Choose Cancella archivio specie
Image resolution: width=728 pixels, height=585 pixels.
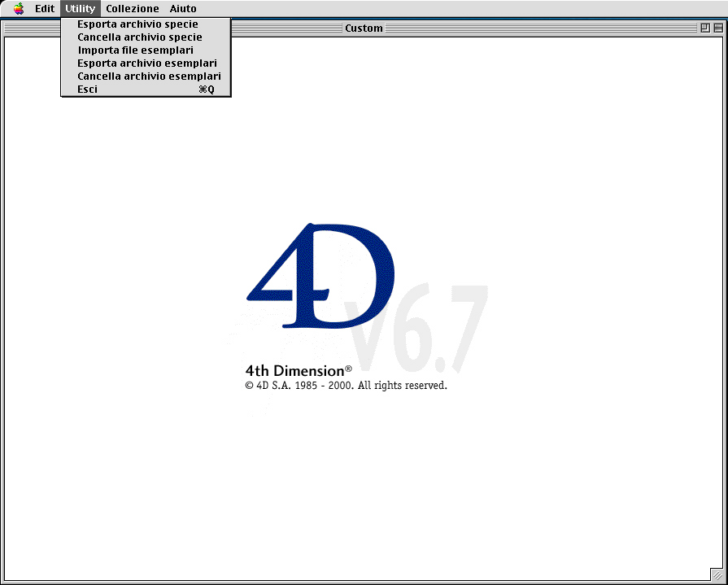point(146,37)
